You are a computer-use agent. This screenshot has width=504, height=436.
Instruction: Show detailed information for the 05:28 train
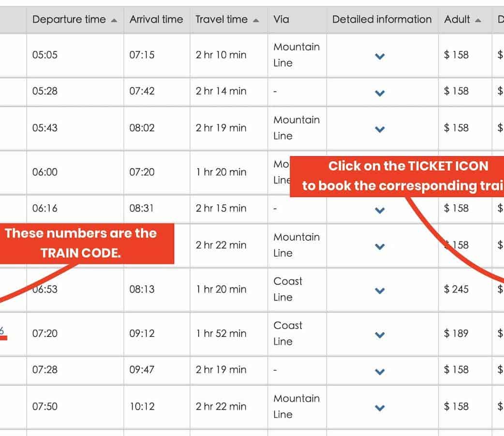(x=380, y=92)
